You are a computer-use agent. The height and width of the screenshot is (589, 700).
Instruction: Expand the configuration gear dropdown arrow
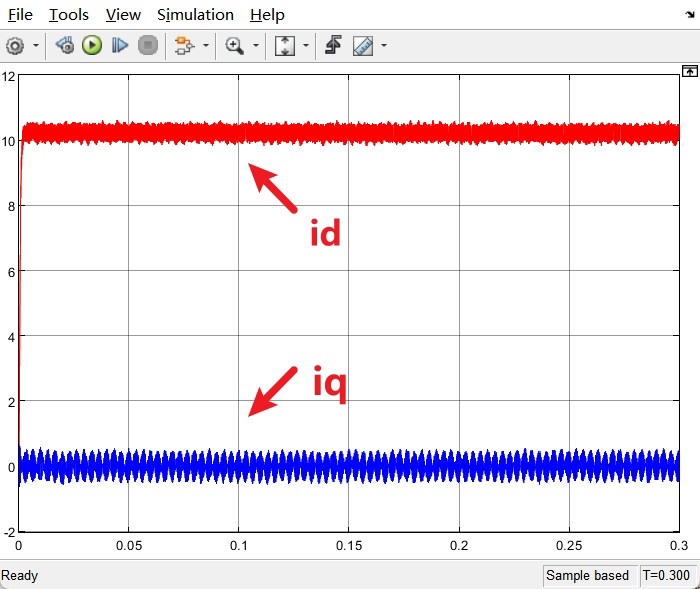(x=36, y=46)
